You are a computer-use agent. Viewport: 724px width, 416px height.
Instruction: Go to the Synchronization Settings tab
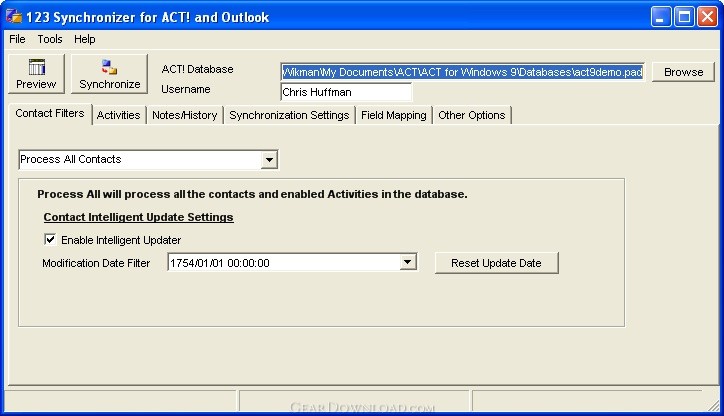click(x=289, y=115)
